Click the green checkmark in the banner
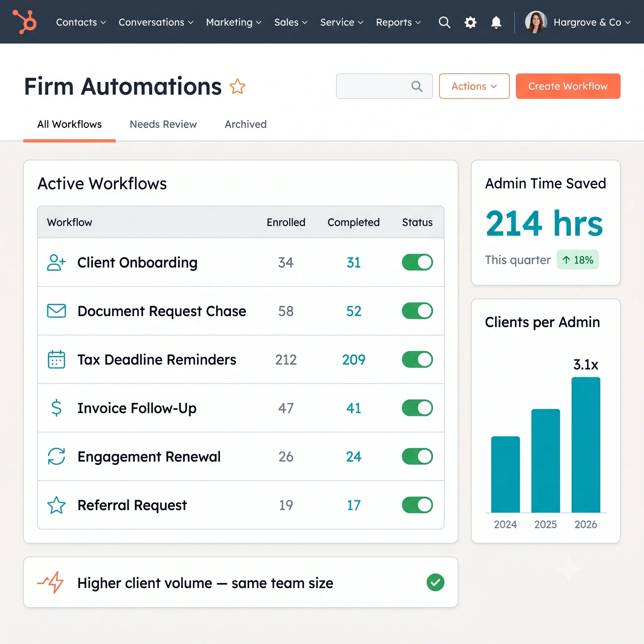 (435, 582)
